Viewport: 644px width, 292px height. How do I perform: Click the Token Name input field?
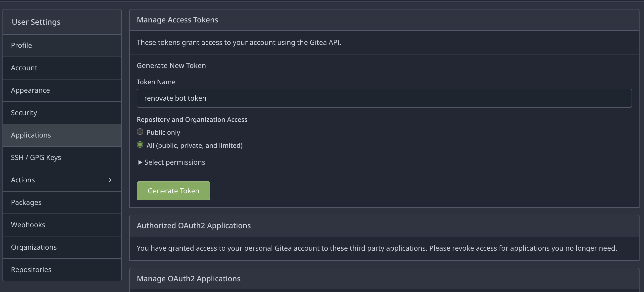(300, 98)
